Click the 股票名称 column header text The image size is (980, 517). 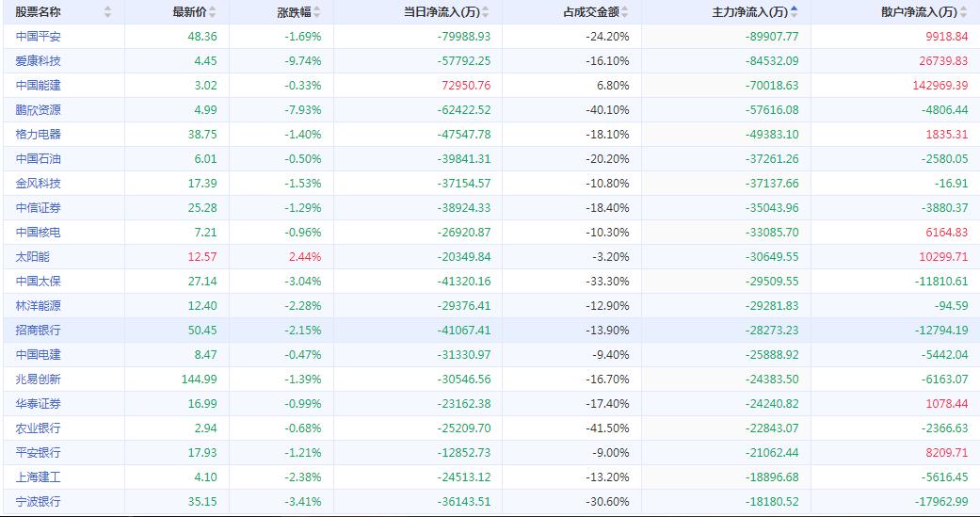point(38,12)
